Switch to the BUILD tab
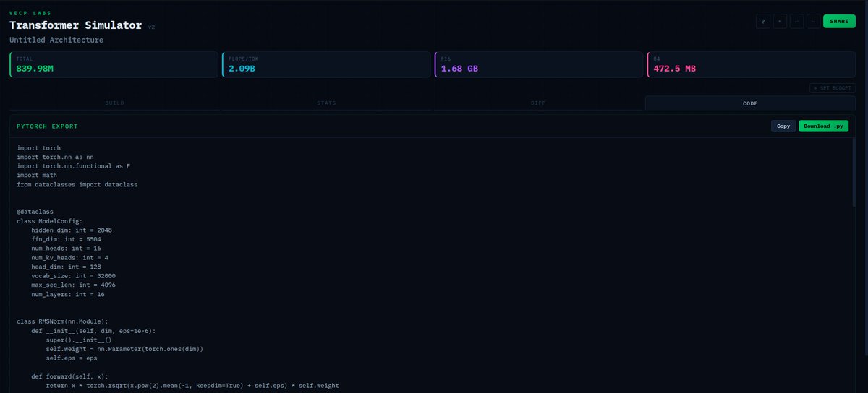This screenshot has height=393, width=868. point(115,103)
